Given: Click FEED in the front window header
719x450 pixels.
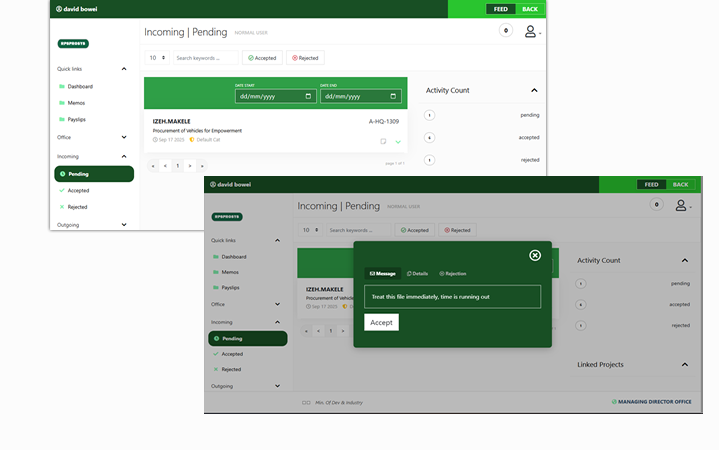Looking at the screenshot, I should pos(651,184).
